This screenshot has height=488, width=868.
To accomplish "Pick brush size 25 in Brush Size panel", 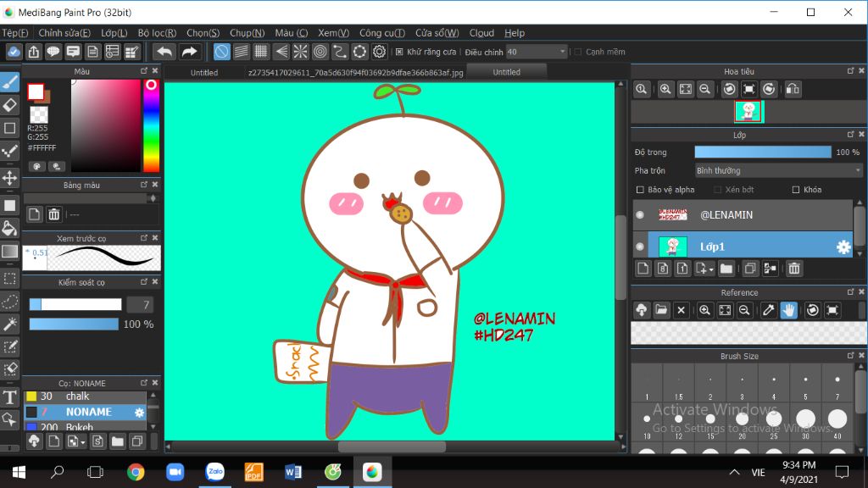I will click(x=774, y=422).
